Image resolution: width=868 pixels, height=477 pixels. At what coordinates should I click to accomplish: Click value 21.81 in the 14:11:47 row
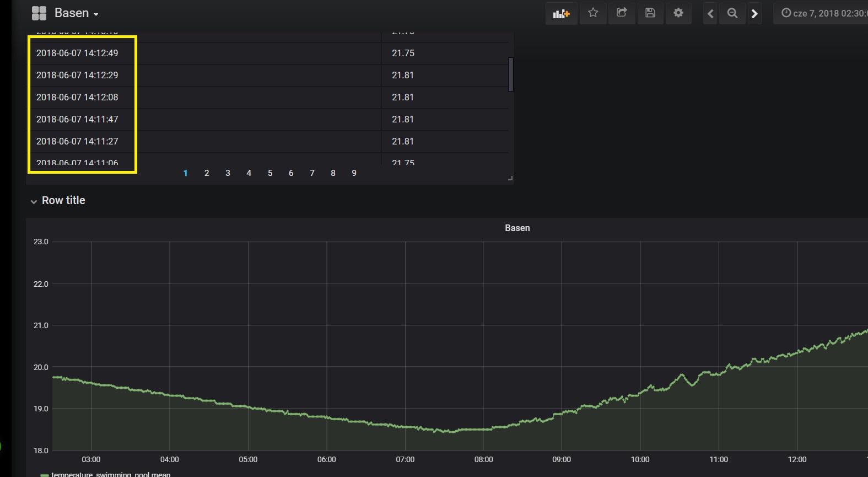point(403,120)
